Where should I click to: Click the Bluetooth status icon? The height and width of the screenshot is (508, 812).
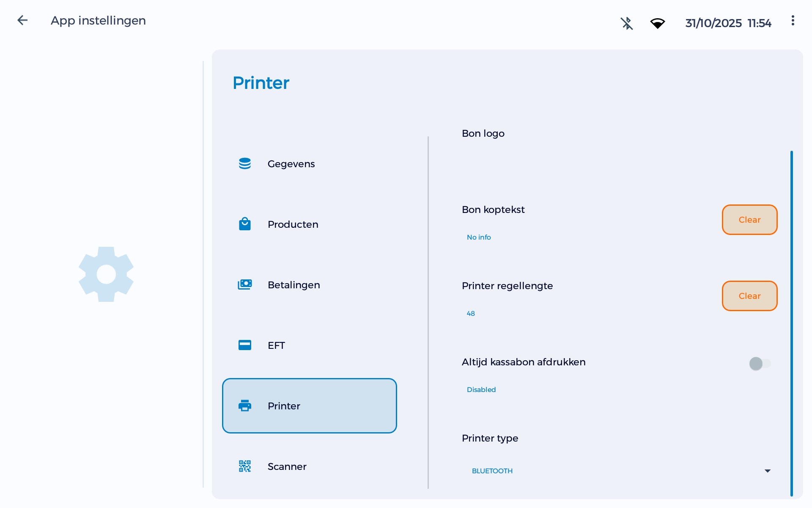coord(627,23)
